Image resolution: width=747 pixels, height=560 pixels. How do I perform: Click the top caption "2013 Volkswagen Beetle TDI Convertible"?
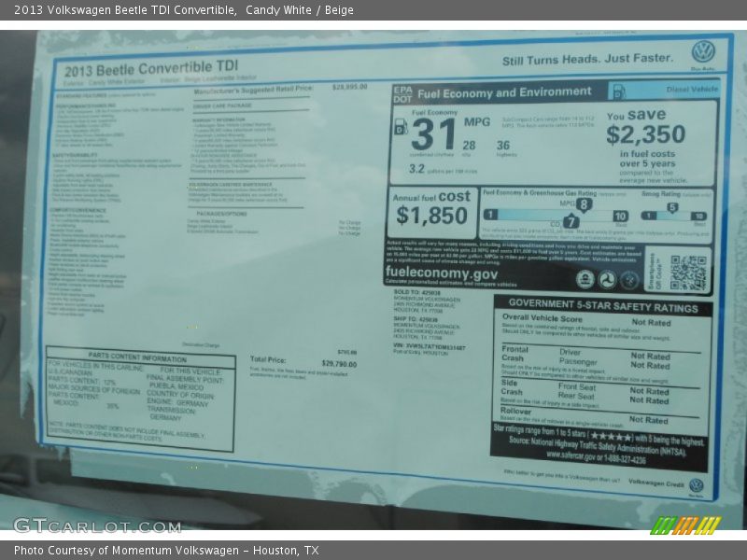coord(125,10)
